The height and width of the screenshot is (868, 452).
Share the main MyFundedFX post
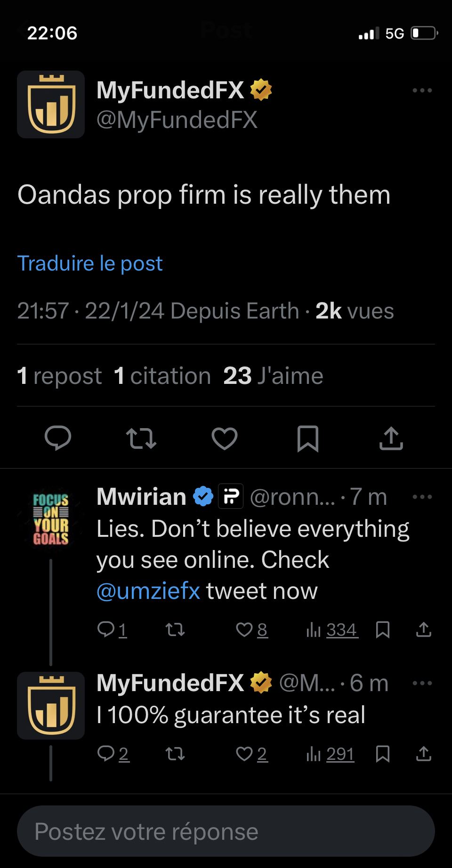pyautogui.click(x=391, y=438)
